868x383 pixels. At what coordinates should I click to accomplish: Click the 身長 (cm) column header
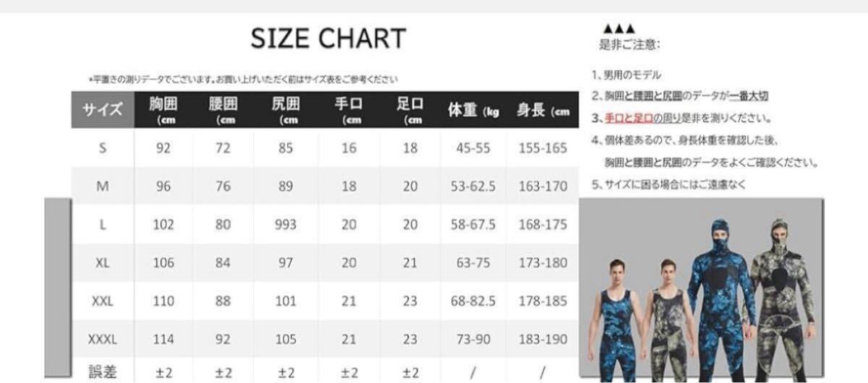click(x=542, y=111)
